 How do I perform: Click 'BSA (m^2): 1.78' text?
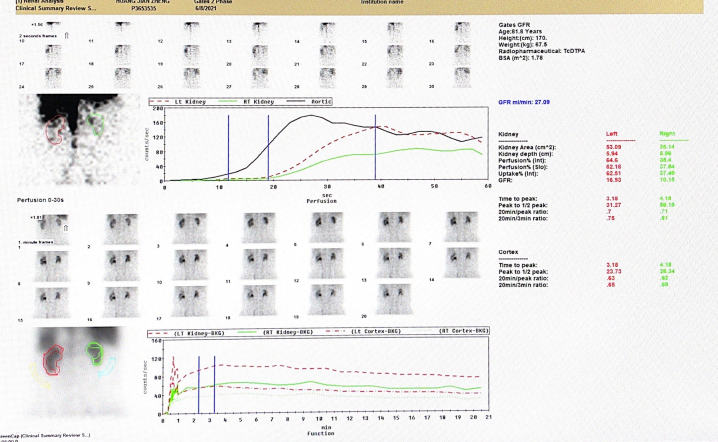tap(520, 58)
